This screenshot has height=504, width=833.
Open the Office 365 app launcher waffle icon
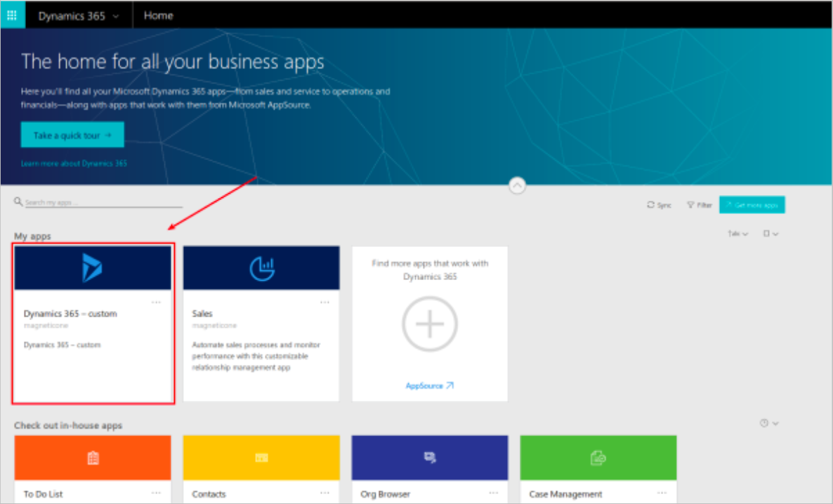click(x=12, y=15)
